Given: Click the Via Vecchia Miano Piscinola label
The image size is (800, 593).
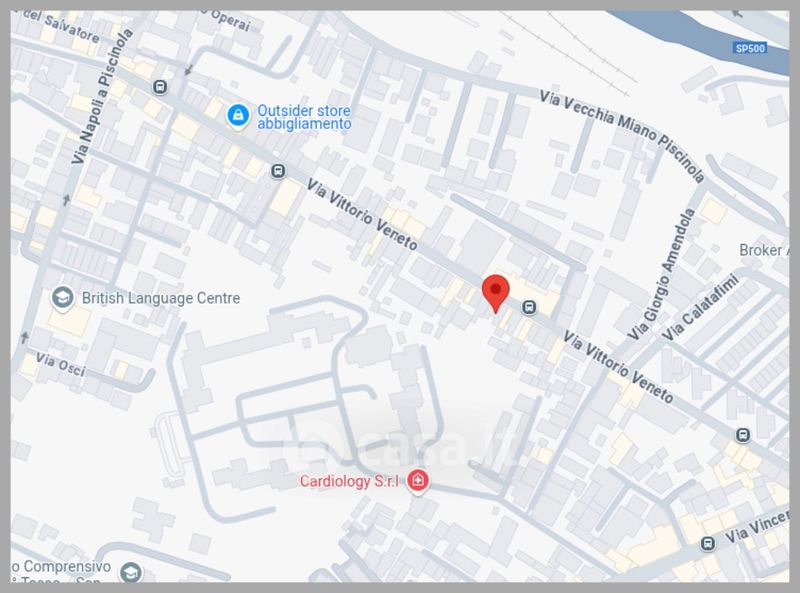Looking at the screenshot, I should point(622,136).
